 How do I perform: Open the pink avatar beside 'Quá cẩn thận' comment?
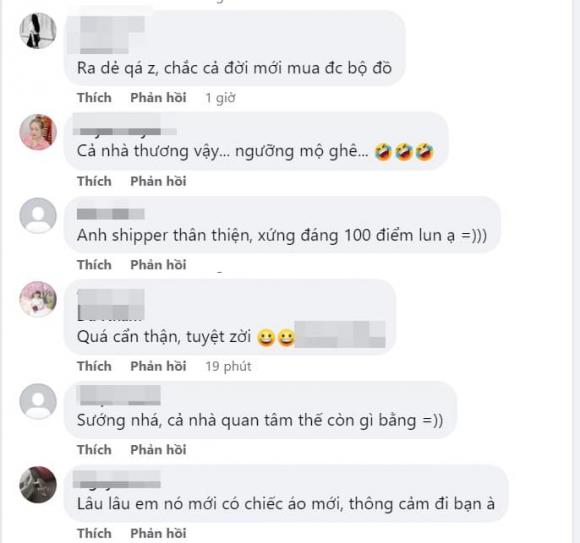(38, 299)
